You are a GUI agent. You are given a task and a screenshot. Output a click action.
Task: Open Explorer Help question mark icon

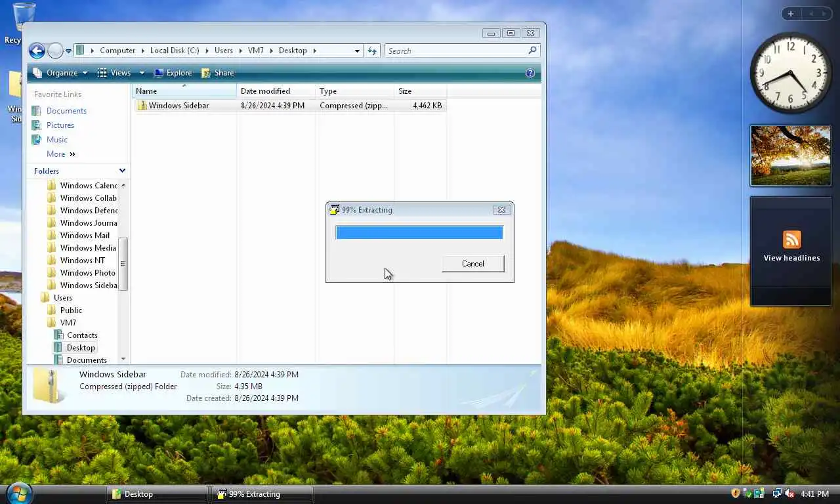pyautogui.click(x=530, y=73)
